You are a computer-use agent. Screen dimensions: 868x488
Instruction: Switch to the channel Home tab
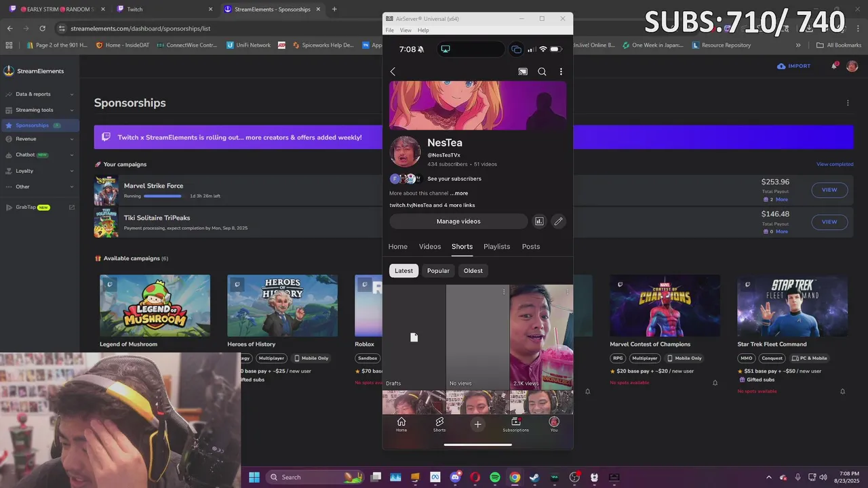tap(398, 247)
